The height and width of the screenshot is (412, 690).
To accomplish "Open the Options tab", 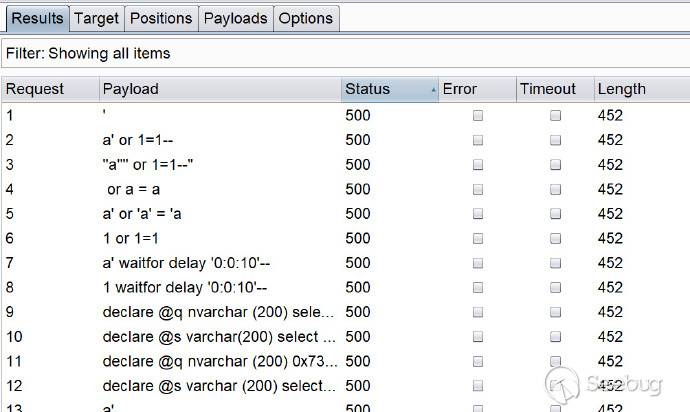I will coord(305,18).
